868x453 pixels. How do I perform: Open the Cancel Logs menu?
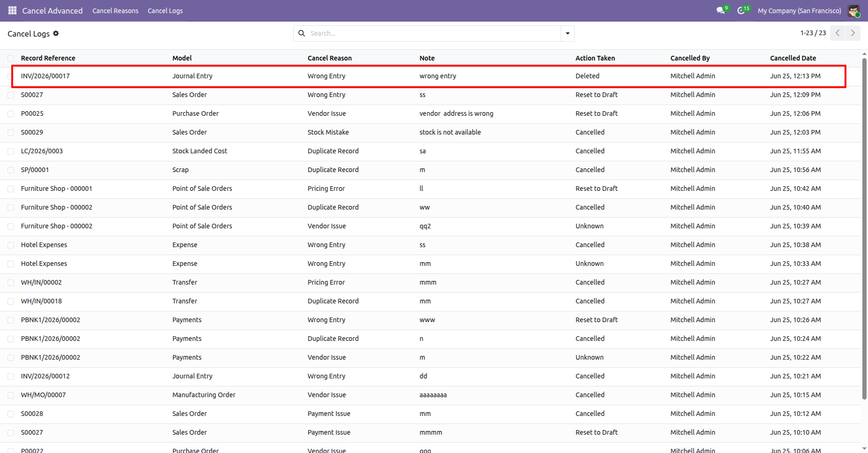(165, 10)
